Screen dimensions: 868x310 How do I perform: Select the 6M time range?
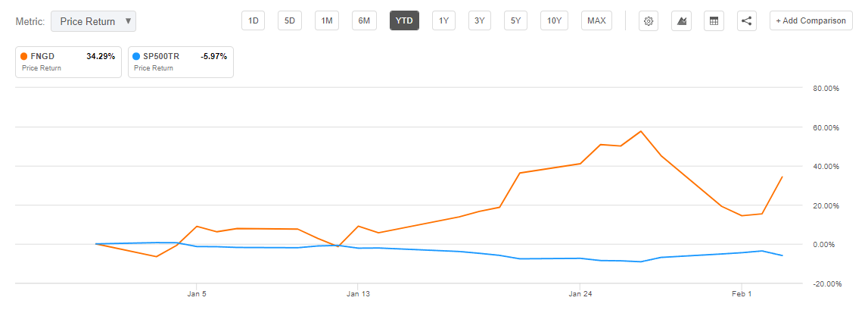coord(364,21)
